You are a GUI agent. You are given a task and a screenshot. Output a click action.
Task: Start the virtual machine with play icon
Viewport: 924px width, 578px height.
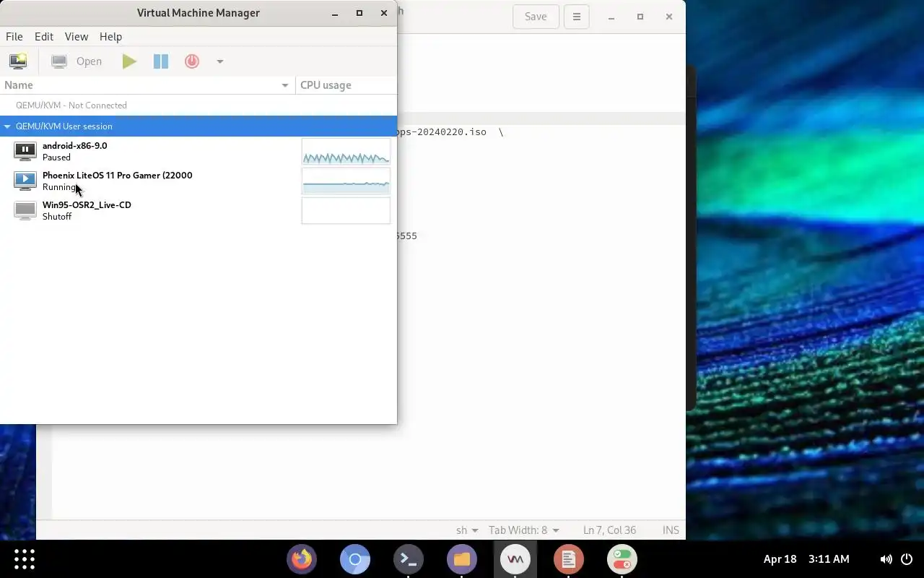pyautogui.click(x=129, y=61)
